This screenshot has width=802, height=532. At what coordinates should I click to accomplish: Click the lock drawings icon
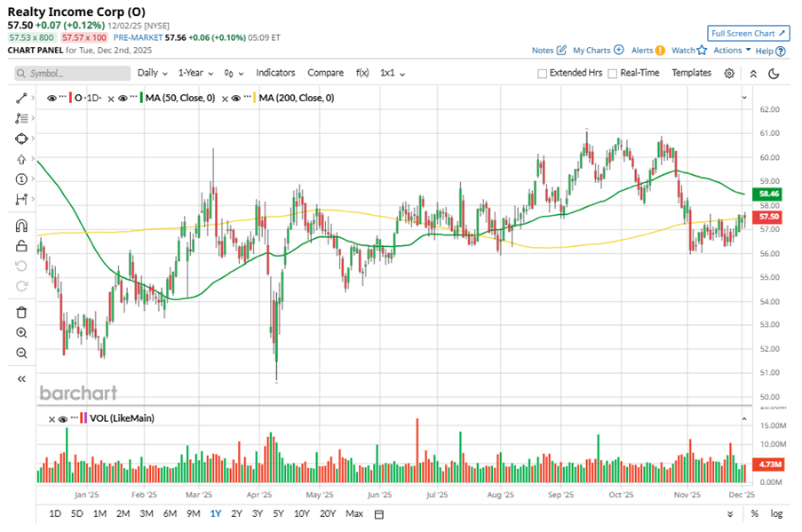pos(21,246)
